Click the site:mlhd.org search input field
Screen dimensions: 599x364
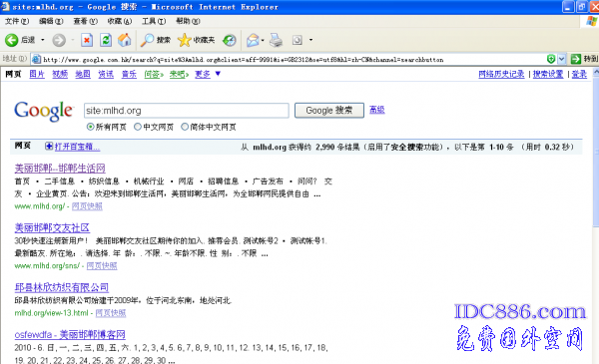[x=187, y=111]
